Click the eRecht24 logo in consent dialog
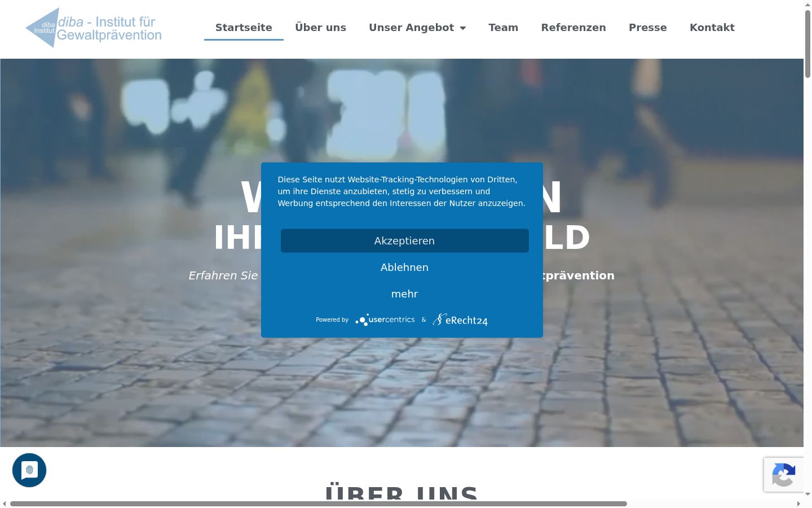 [x=460, y=320]
